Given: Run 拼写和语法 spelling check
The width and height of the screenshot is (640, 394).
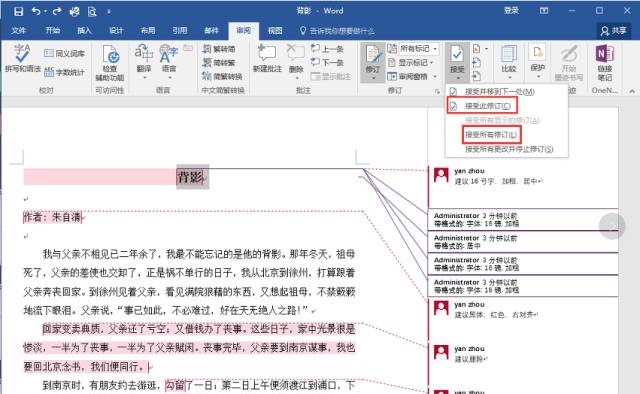Looking at the screenshot, I should 22,59.
